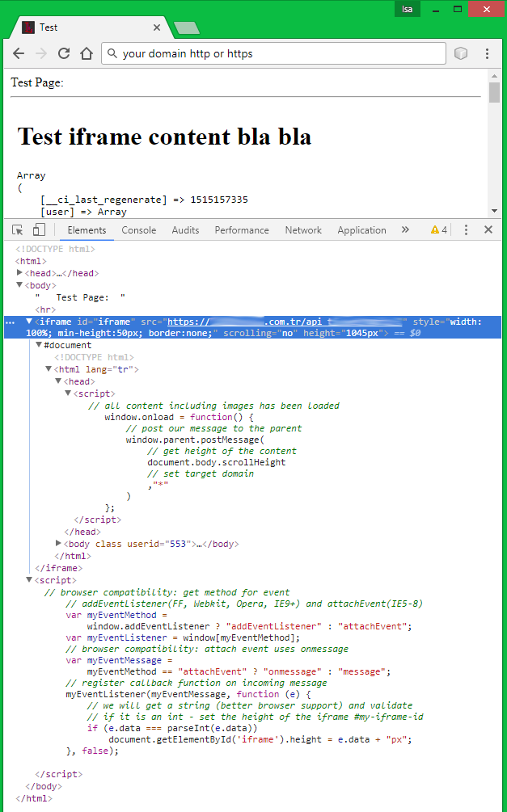Viewport: 507px width, 812px height.
Task: Click the page vertical scrollbar thumb
Action: [494, 92]
